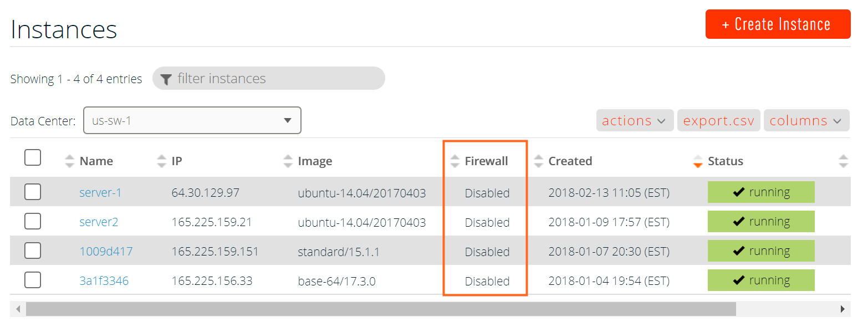Click the IP column sort arrows
Screen dimensions: 868x327
[x=161, y=161]
